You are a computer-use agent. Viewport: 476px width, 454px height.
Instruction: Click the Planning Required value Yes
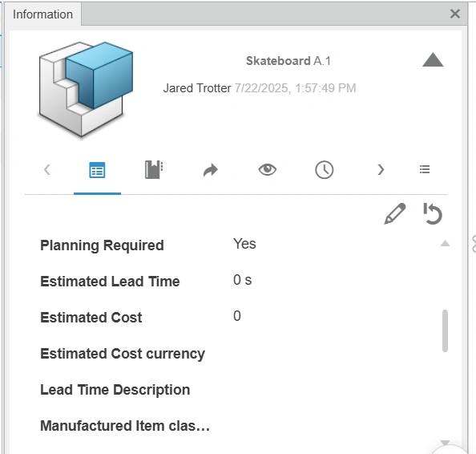click(x=244, y=244)
